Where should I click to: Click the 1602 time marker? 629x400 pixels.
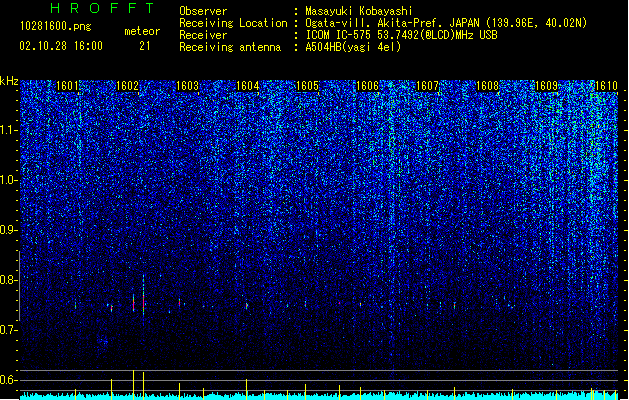point(127,86)
